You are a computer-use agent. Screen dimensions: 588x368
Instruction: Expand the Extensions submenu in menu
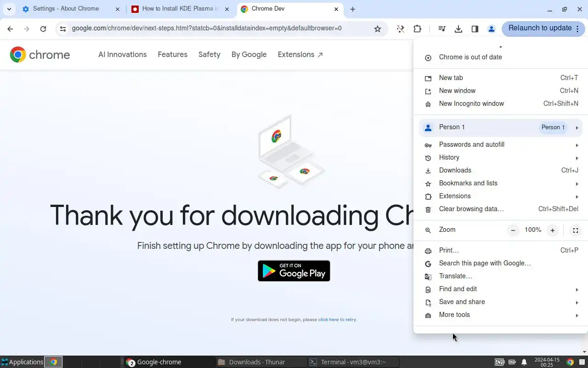(x=501, y=196)
